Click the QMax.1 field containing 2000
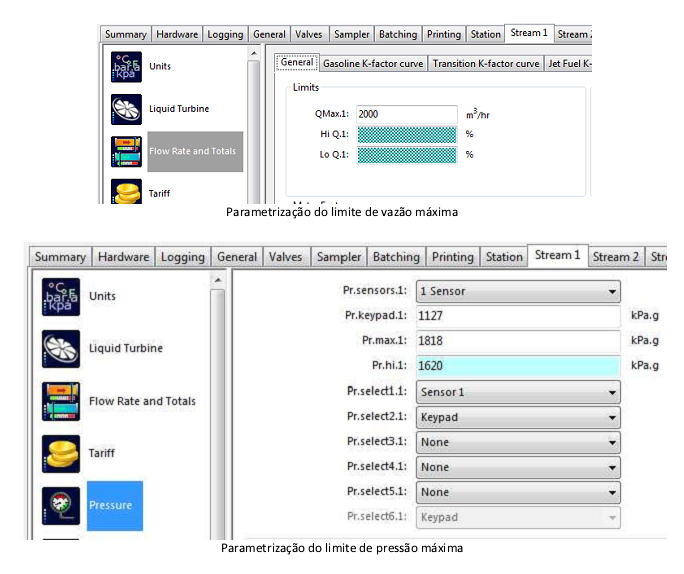 click(x=407, y=114)
